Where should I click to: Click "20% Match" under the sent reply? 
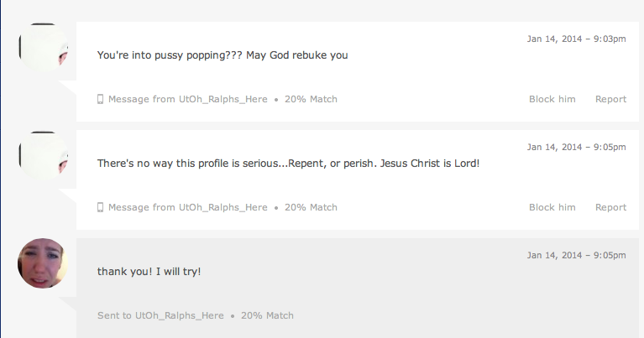[x=267, y=315]
